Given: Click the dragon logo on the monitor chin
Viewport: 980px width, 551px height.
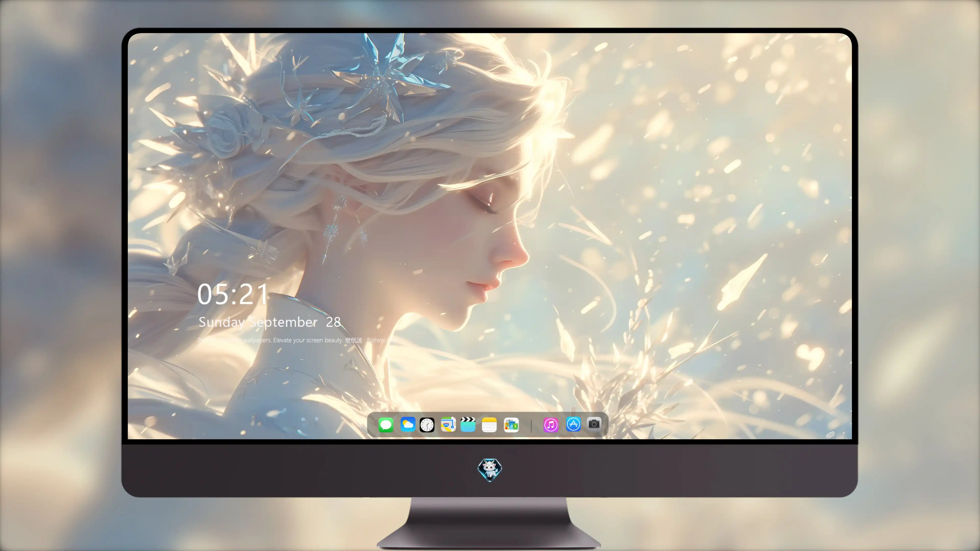Looking at the screenshot, I should (490, 470).
